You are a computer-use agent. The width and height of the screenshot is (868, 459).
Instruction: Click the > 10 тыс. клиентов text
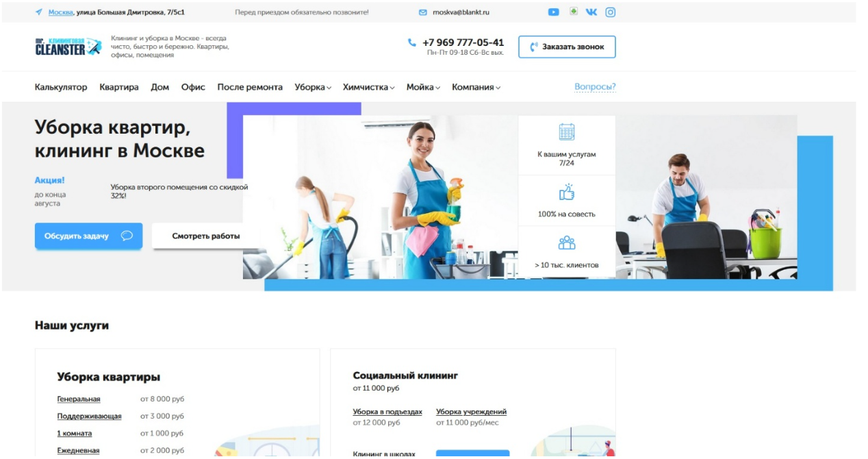[567, 265]
